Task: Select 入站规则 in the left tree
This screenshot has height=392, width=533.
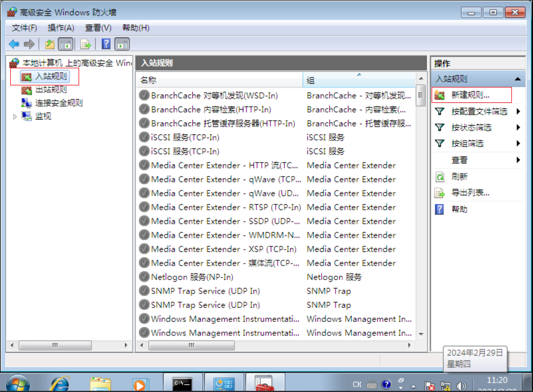Action: [45, 76]
